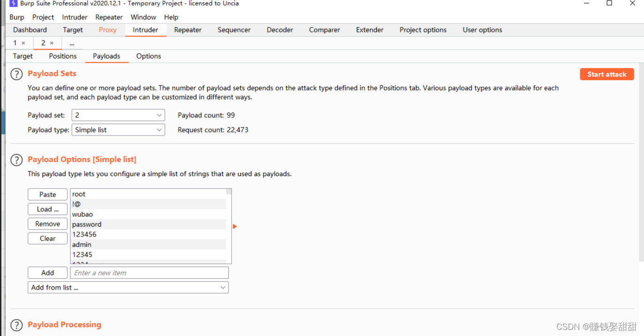Open Payload Sets help icon
The image size is (644, 336).
[16, 74]
